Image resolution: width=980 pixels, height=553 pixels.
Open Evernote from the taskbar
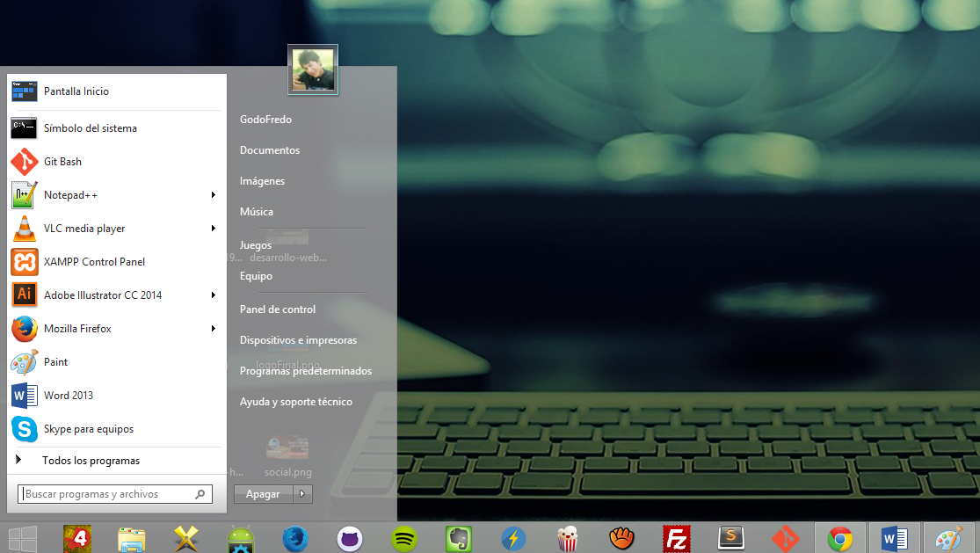(x=458, y=537)
